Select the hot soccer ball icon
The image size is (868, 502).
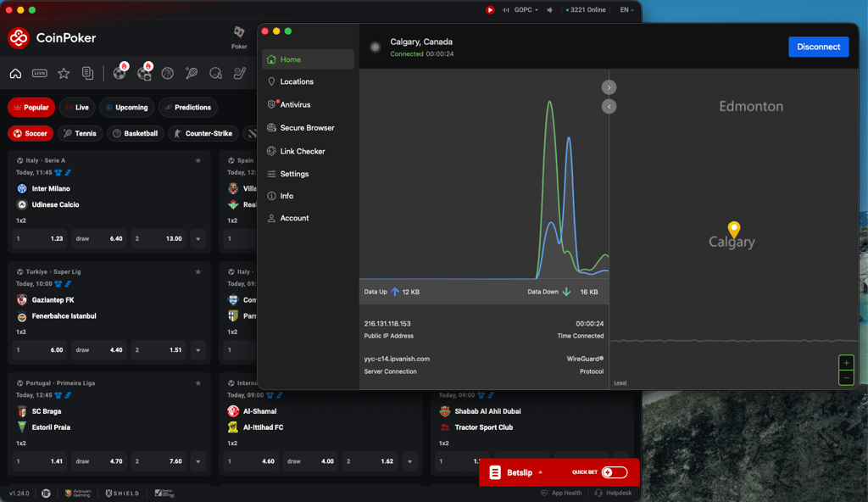[x=120, y=72]
